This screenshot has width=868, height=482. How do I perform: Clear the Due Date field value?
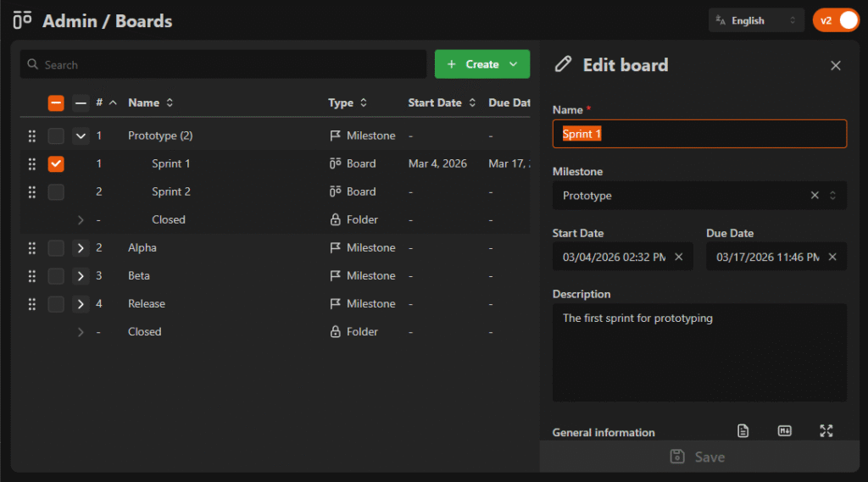(832, 257)
